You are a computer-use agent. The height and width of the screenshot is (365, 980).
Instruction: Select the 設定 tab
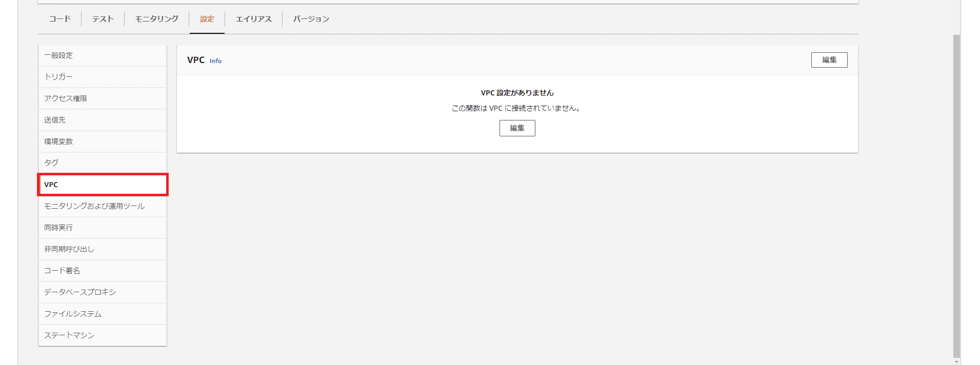coord(207,19)
